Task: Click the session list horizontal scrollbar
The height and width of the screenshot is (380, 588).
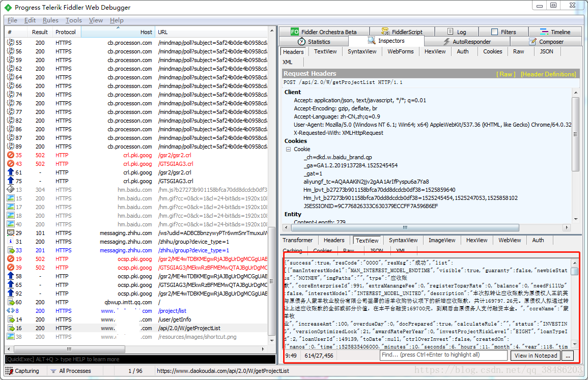Action: point(69,349)
